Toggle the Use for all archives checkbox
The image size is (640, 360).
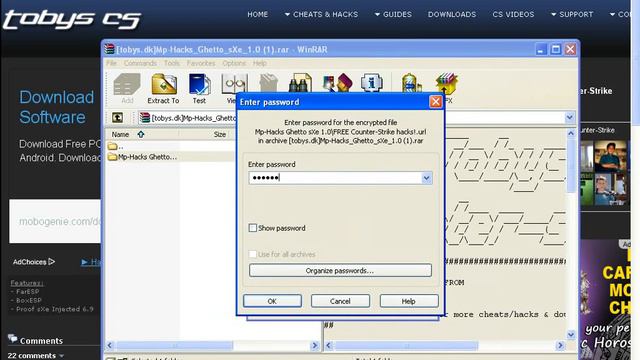click(253, 254)
